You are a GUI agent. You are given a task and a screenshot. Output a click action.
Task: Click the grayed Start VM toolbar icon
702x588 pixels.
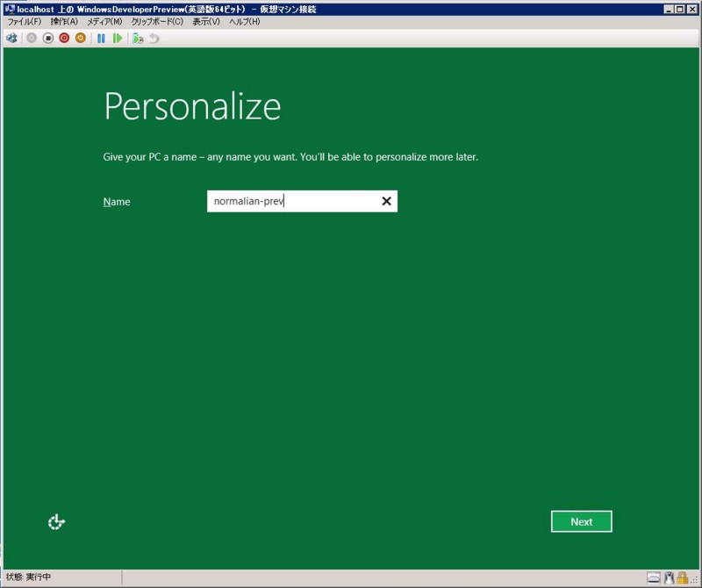[x=32, y=39]
